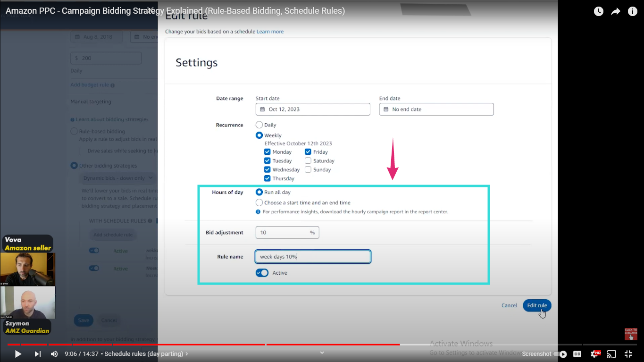Toggle the autoplay switch
The width and height of the screenshot is (644, 362).
560,354
